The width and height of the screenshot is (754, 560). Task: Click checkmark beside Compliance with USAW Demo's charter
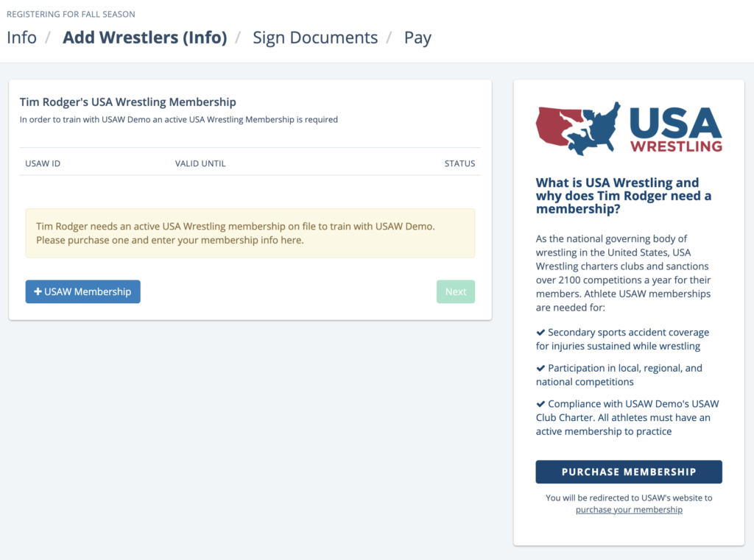click(x=540, y=404)
